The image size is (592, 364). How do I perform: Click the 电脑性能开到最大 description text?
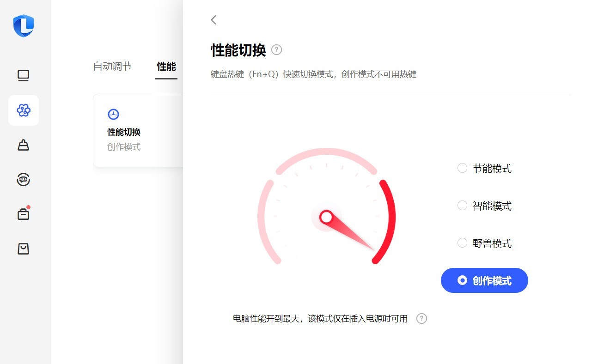click(x=320, y=319)
